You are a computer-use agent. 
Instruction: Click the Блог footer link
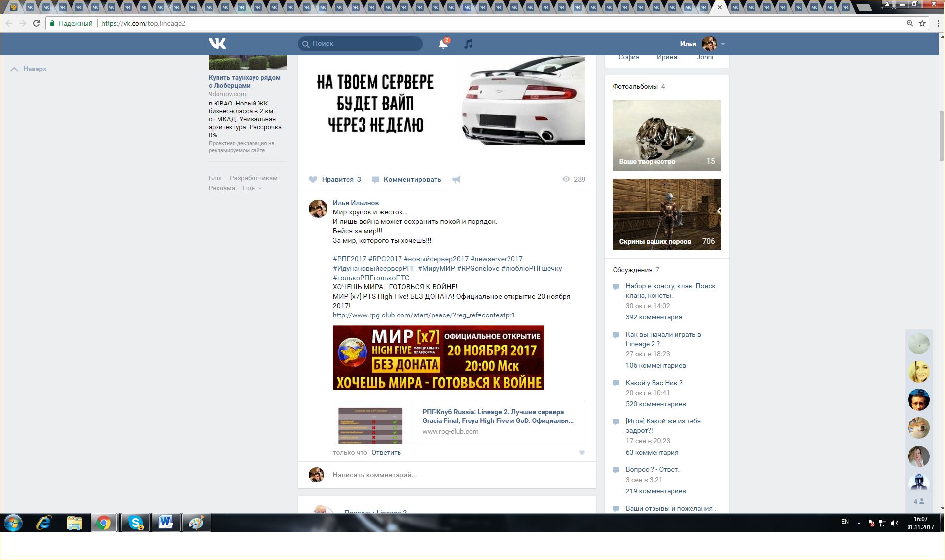(x=216, y=178)
